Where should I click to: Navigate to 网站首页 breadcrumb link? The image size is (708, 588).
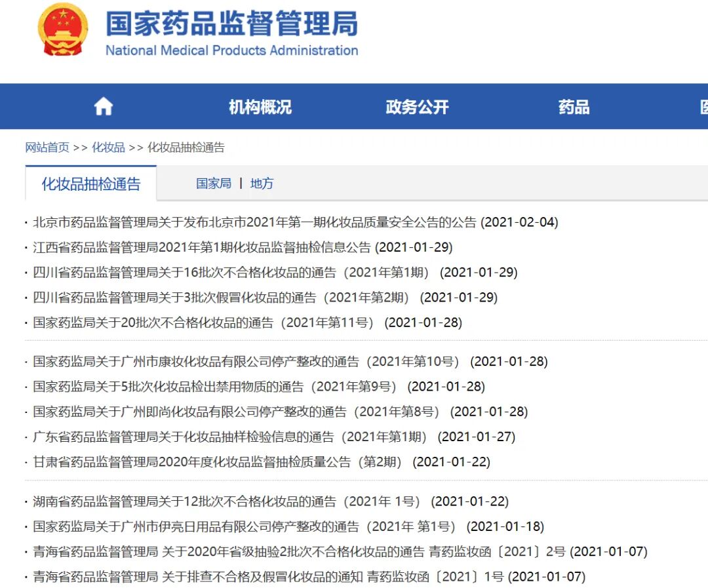click(x=46, y=147)
